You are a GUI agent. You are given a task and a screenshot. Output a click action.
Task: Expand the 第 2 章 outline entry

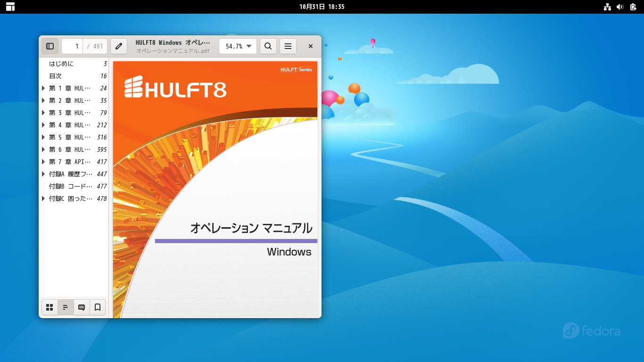(43, 100)
